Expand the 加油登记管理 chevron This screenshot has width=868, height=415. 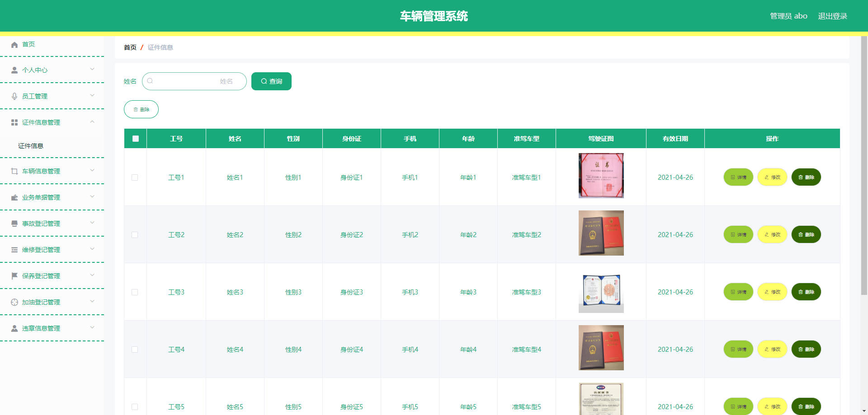coord(92,301)
